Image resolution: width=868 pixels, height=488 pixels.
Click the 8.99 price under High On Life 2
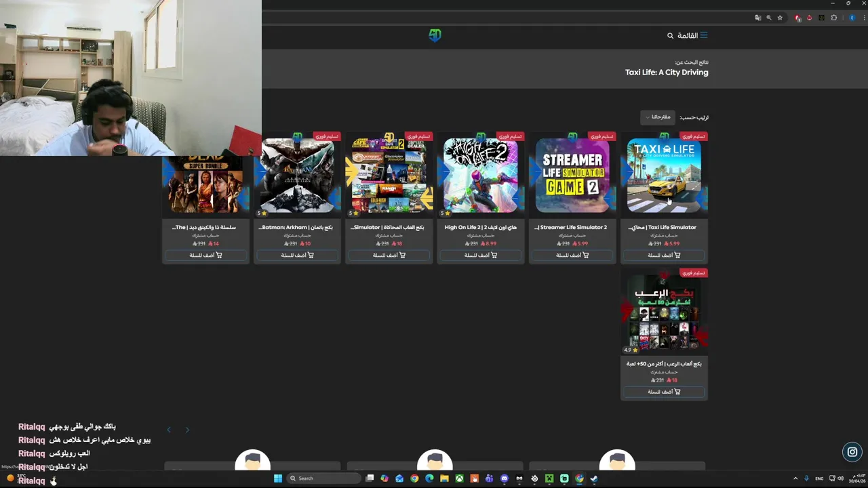click(x=488, y=243)
